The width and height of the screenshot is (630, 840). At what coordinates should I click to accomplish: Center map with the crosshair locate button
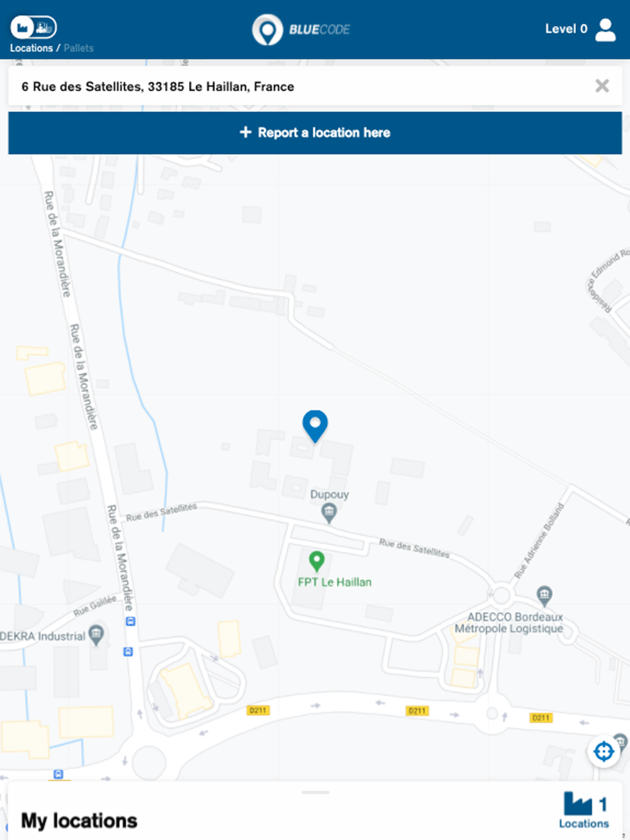pyautogui.click(x=604, y=751)
